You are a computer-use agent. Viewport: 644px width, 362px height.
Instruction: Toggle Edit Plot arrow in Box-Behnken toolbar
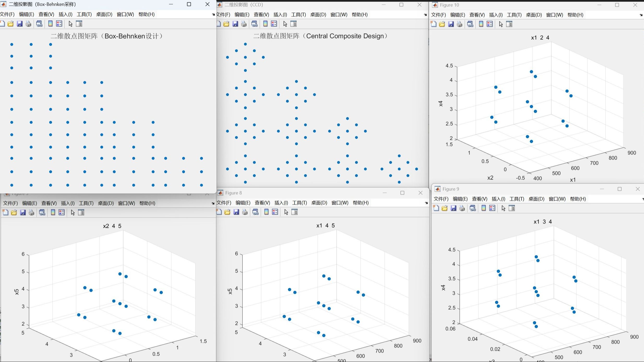pos(70,24)
